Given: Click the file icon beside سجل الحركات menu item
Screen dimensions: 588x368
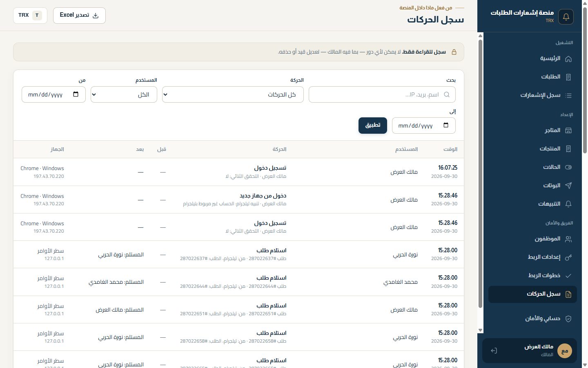Looking at the screenshot, I should point(568,294).
